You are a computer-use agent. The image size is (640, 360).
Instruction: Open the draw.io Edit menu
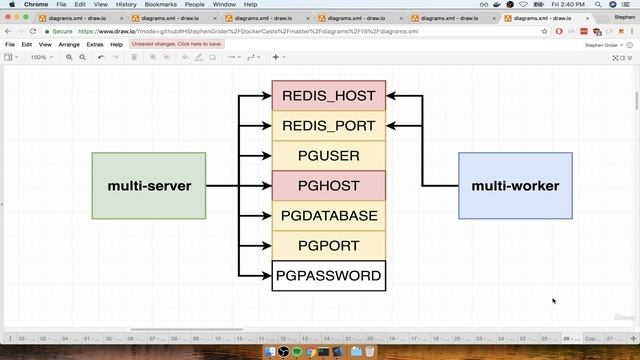(27, 44)
